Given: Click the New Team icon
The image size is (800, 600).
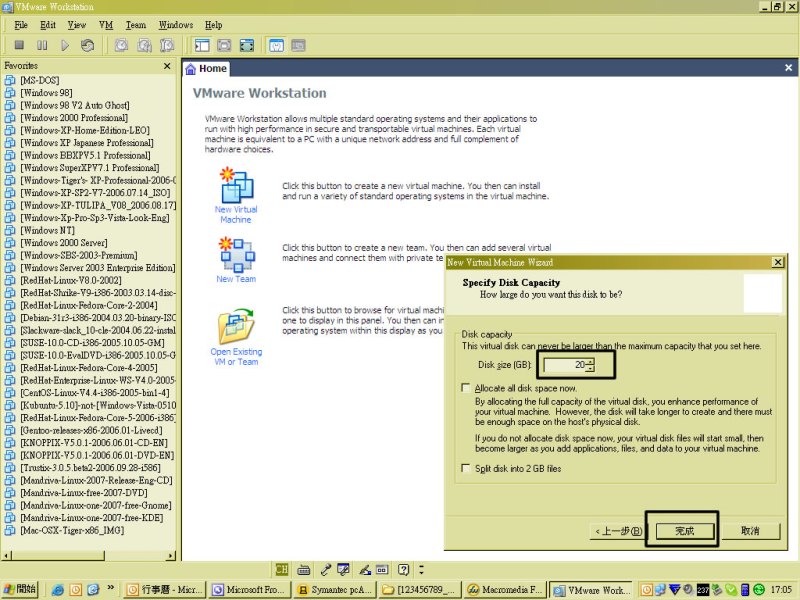Looking at the screenshot, I should [x=237, y=254].
